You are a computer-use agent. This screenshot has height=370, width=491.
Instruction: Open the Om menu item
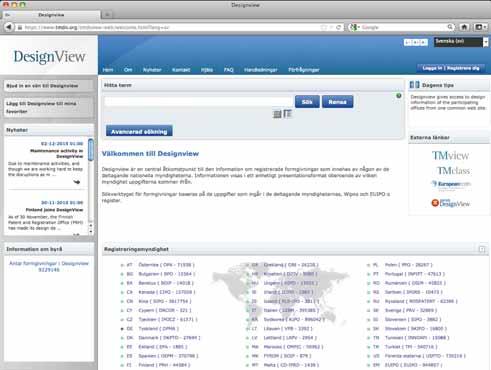pos(128,70)
